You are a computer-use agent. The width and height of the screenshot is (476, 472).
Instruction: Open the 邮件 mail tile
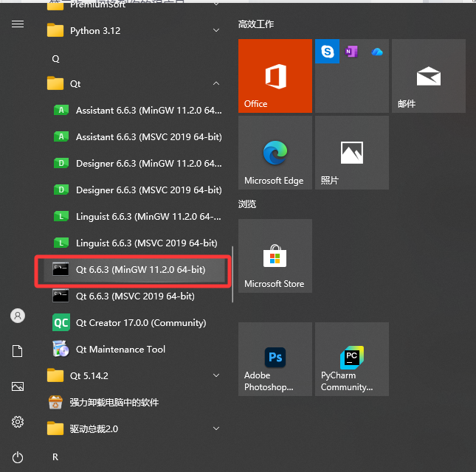429,76
